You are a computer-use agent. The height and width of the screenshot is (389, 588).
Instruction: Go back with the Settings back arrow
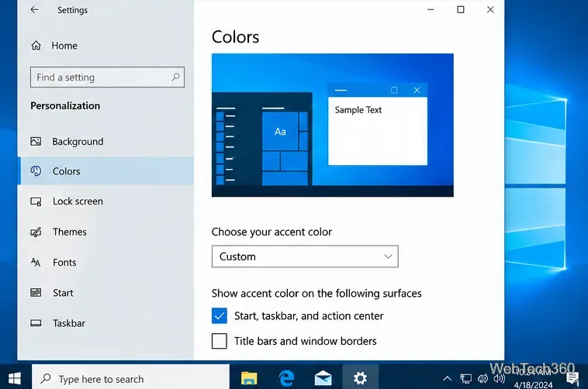pos(34,10)
